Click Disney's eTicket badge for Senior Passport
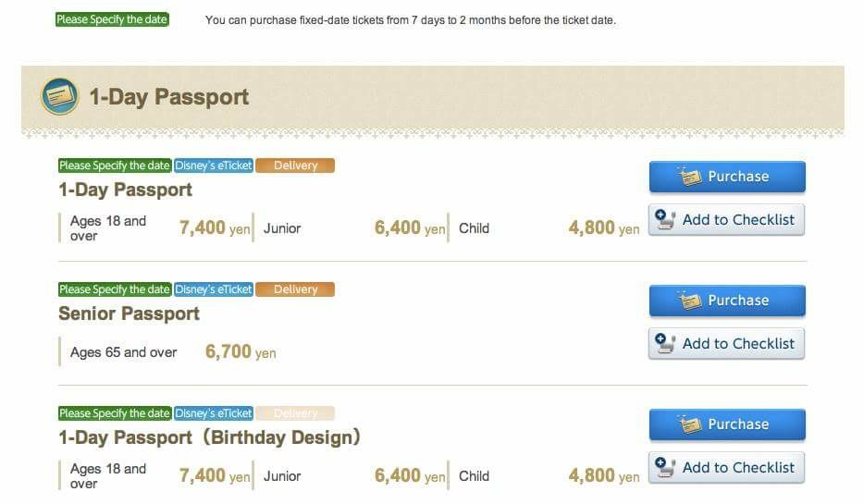This screenshot has width=864, height=504. tap(214, 289)
